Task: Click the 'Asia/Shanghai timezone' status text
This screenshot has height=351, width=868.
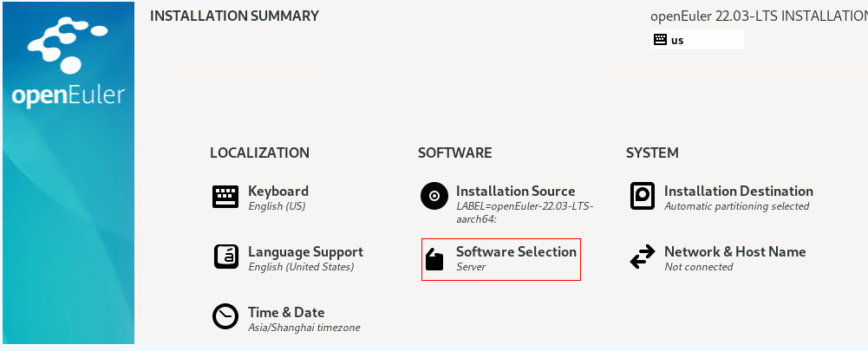Action: tap(303, 328)
